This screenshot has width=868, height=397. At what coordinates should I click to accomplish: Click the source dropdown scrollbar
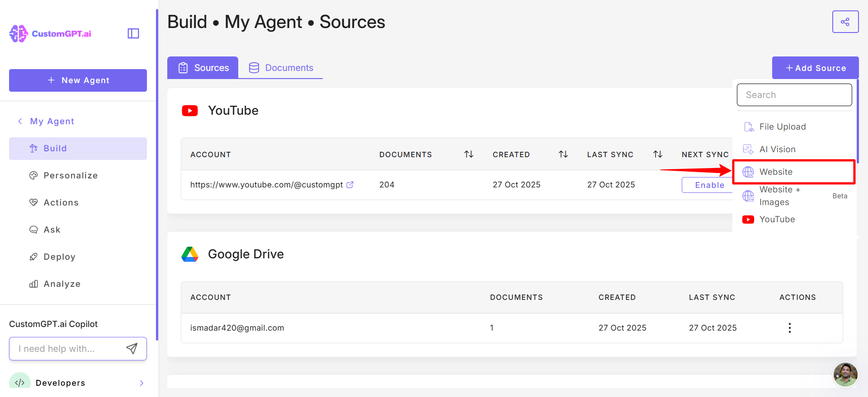tap(858, 121)
